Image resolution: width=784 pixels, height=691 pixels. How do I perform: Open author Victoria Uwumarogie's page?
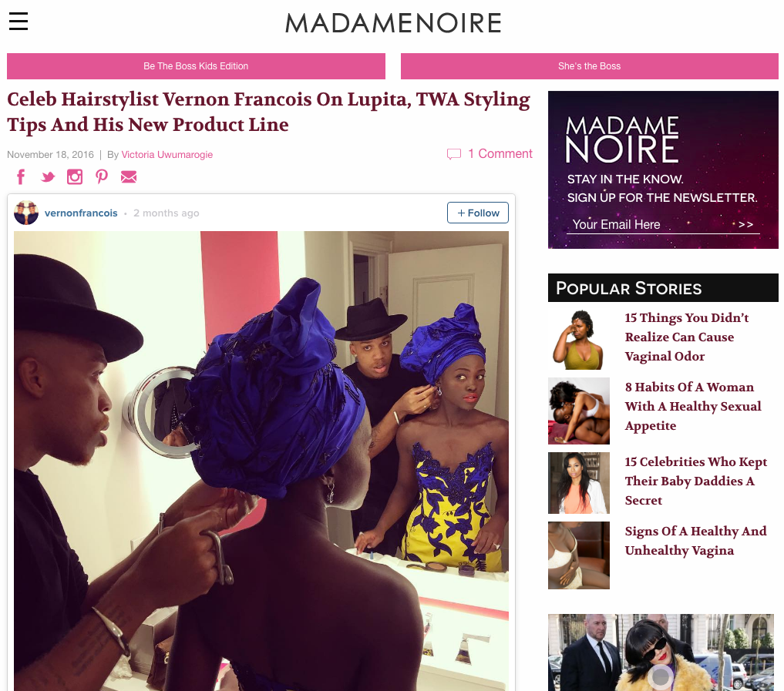167,154
